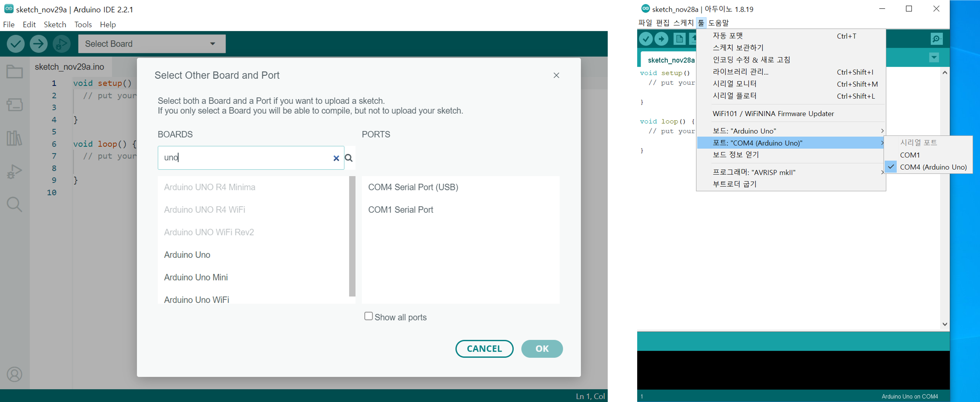Click the Verify checkmark icon in IDE 2.2.1
The width and height of the screenshot is (980, 402).
[15, 44]
